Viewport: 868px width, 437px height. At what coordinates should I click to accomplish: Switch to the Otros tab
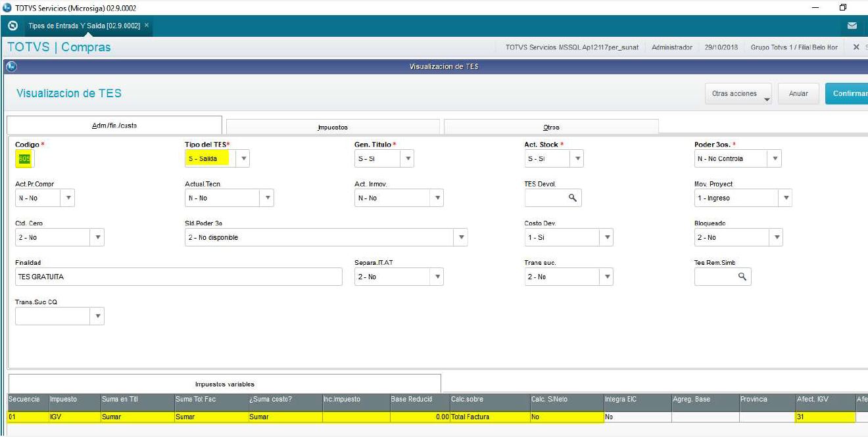click(551, 127)
